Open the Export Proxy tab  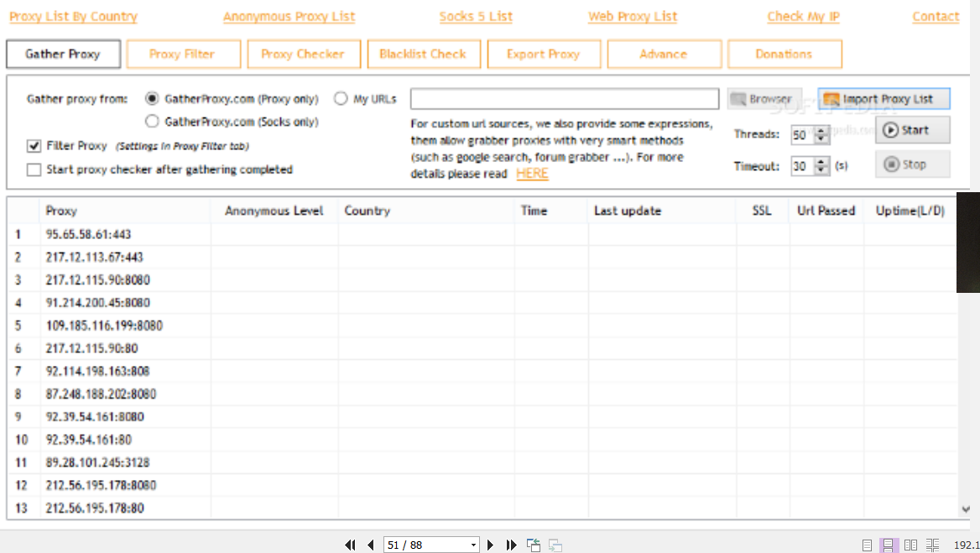543,55
